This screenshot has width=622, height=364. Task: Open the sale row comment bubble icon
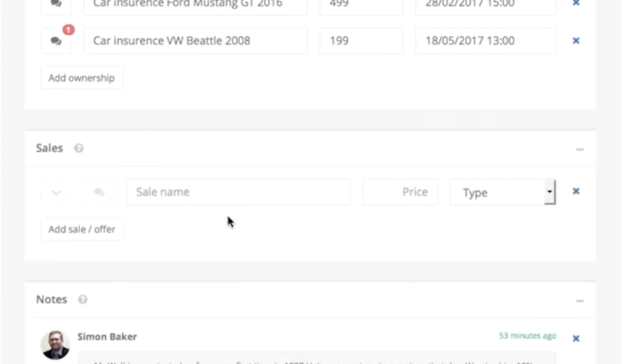coord(99,192)
